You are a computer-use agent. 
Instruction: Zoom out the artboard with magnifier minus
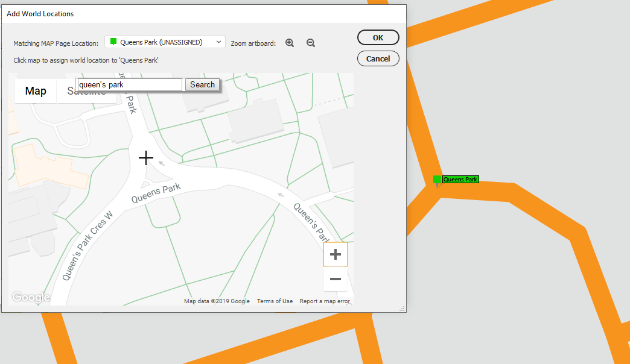coord(311,43)
